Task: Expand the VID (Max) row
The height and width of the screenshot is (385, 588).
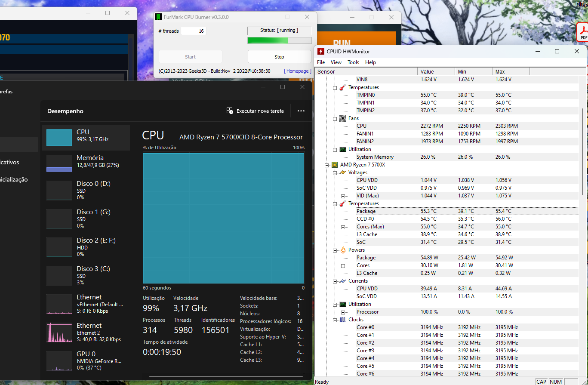Action: point(343,196)
